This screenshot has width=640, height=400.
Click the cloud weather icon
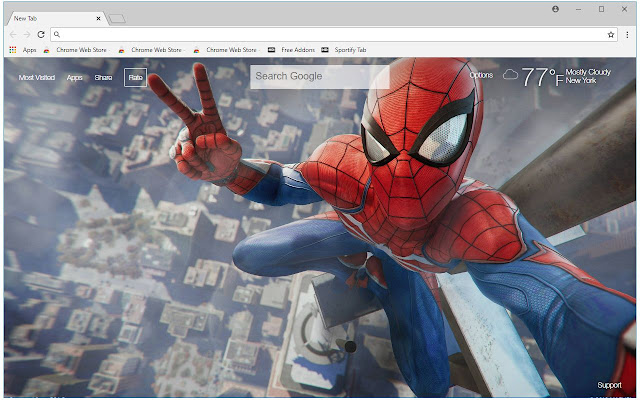(x=510, y=75)
